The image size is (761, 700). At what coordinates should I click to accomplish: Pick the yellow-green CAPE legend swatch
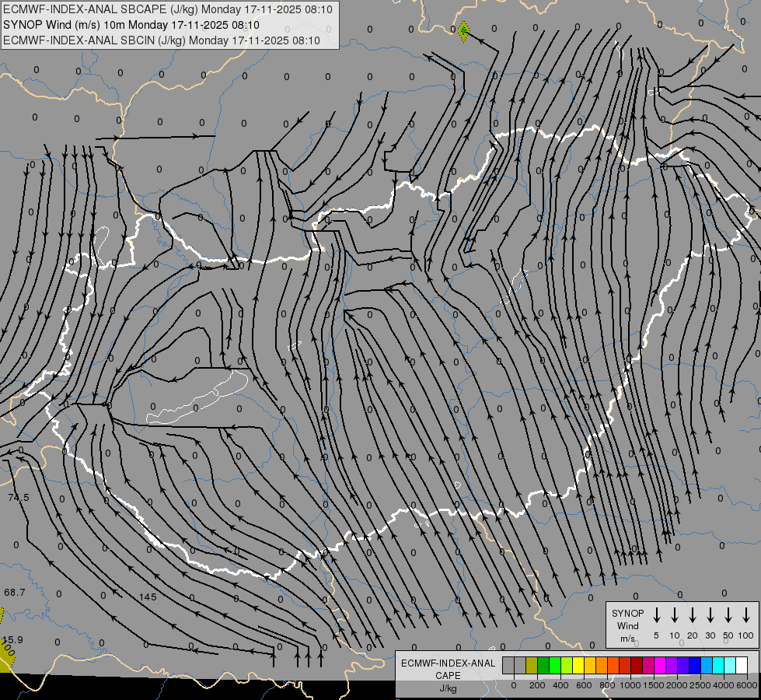tap(567, 665)
